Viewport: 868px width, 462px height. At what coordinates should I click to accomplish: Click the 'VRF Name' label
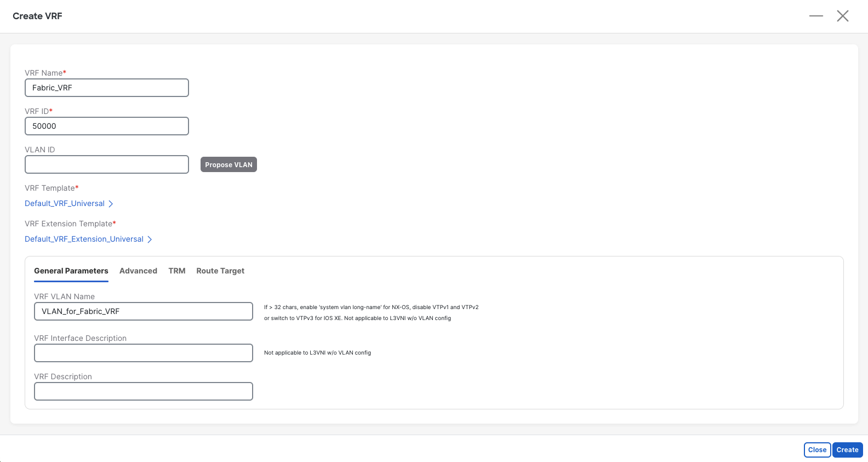44,73
